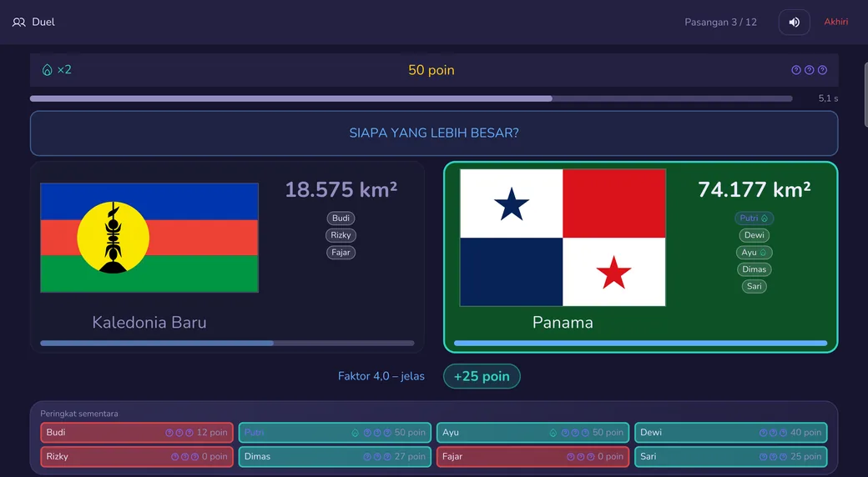Click the Rizky row in the ranking

point(137,456)
